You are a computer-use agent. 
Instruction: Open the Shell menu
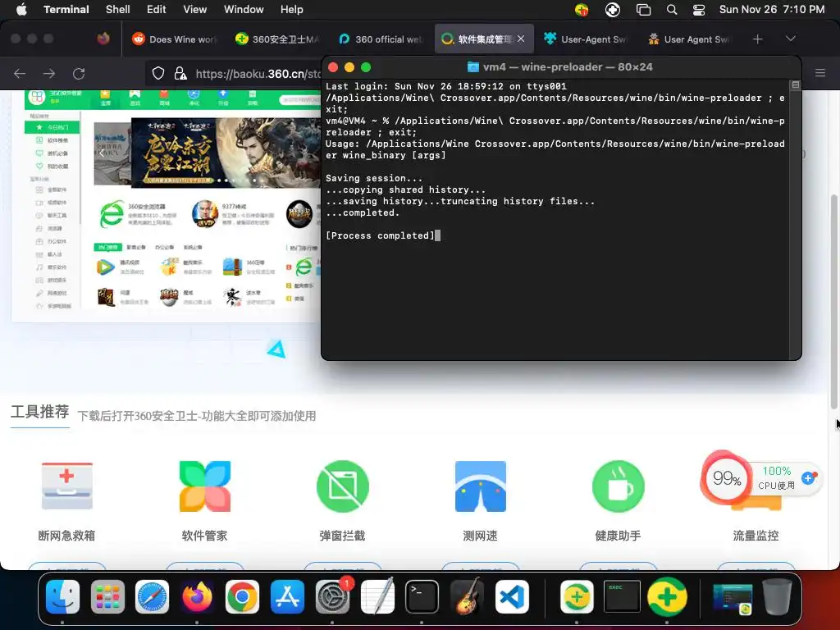118,10
